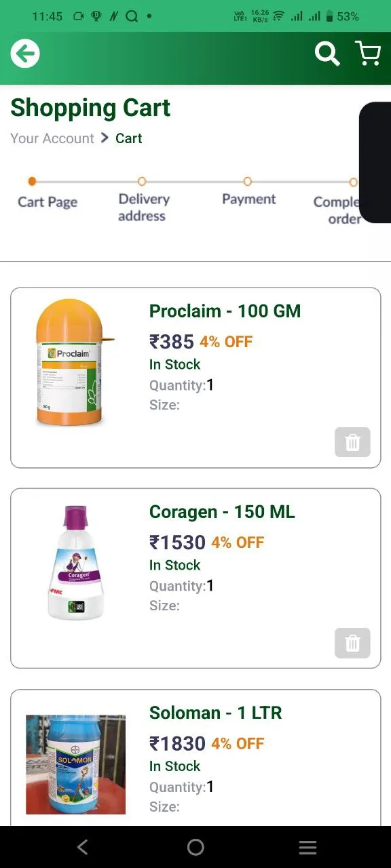The height and width of the screenshot is (868, 391).
Task: Open the Coragen bottle image
Action: pos(75,562)
